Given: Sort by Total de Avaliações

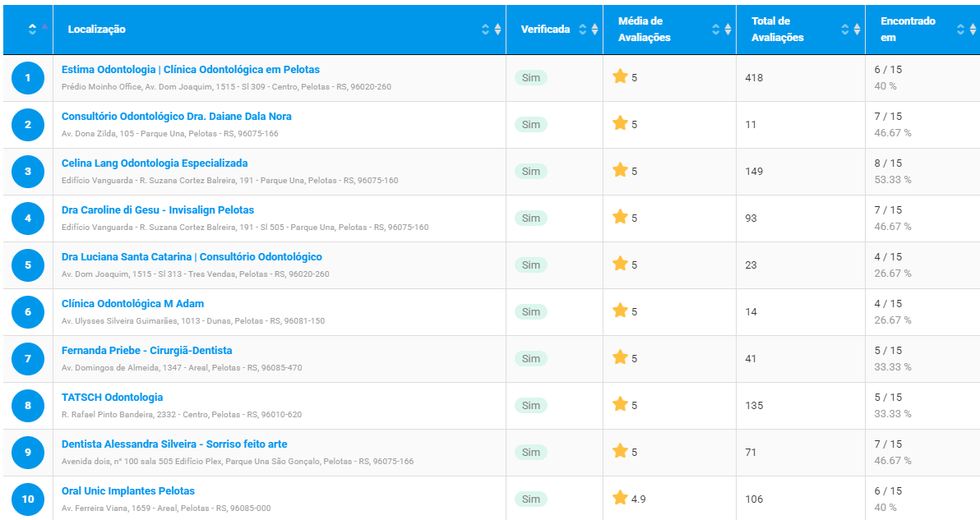Looking at the screenshot, I should click(x=851, y=29).
